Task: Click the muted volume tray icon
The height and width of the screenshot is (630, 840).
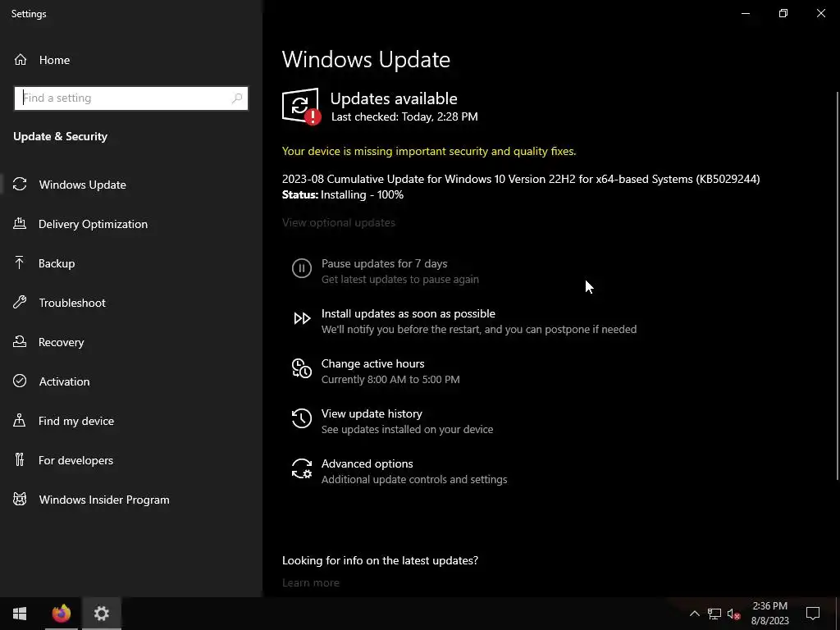Action: (x=734, y=614)
